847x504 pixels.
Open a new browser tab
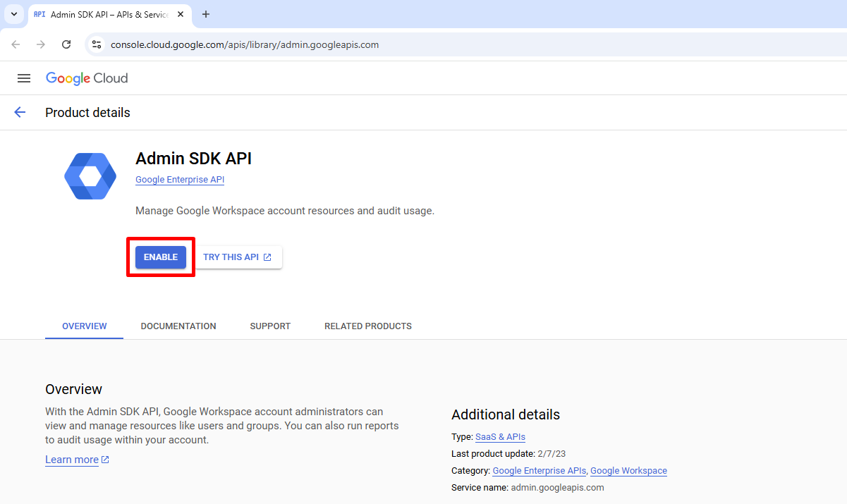pyautogui.click(x=206, y=14)
